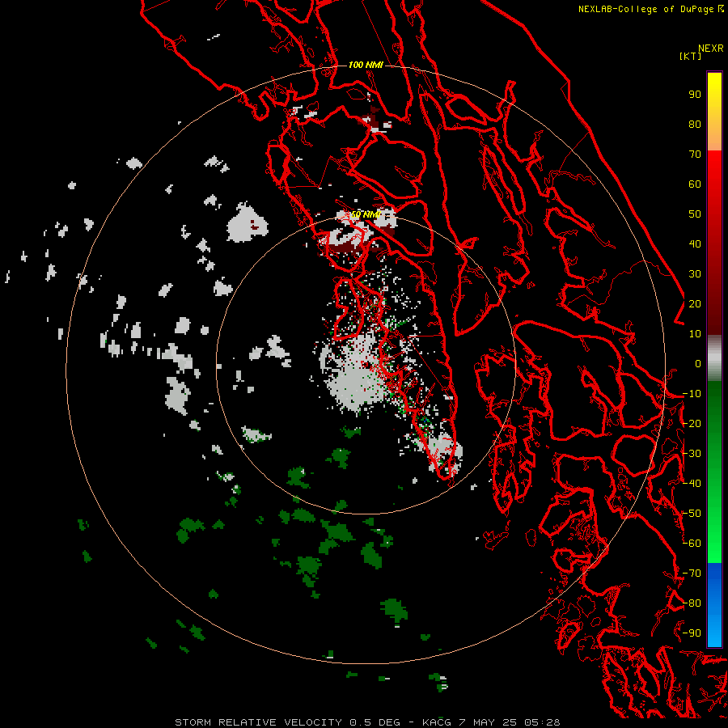Click the -90 value on the velocity scale
Image resolution: width=728 pixels, height=728 pixels.
[x=692, y=633]
